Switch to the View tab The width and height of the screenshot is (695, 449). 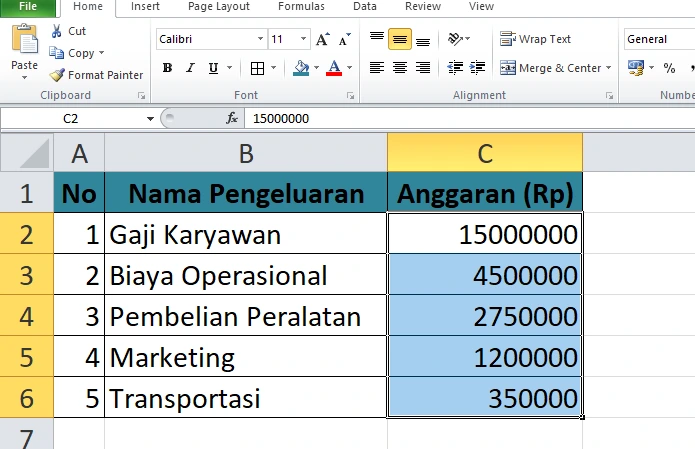[x=481, y=7]
